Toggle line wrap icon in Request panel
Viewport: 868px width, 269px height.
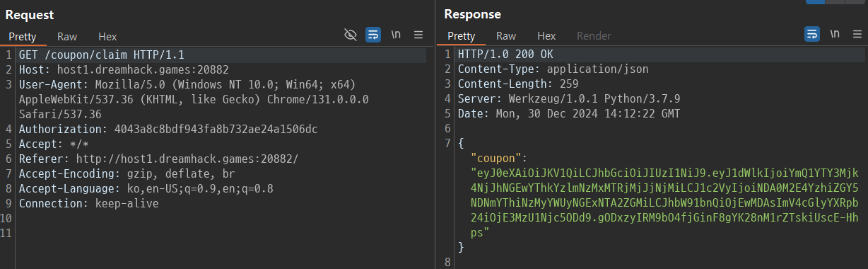[x=373, y=35]
